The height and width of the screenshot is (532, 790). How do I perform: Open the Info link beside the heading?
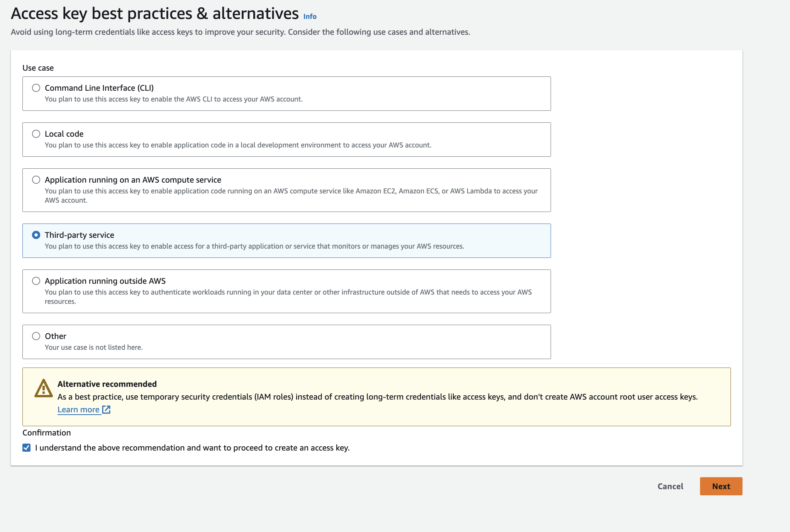click(310, 17)
